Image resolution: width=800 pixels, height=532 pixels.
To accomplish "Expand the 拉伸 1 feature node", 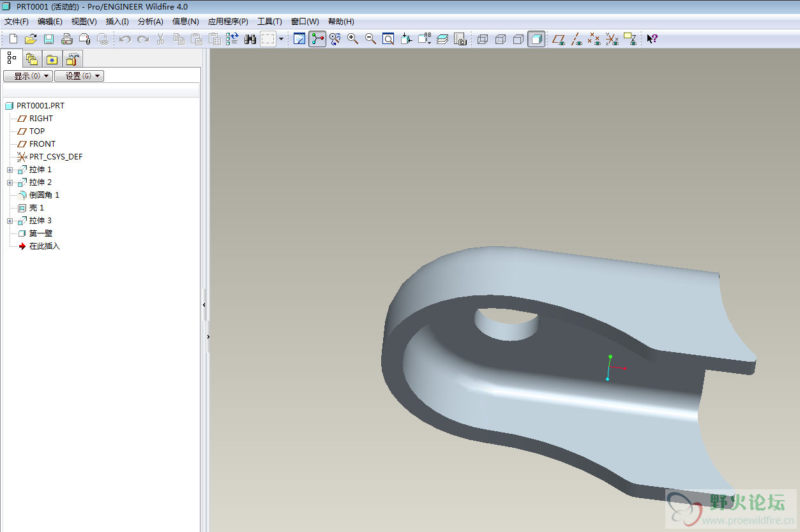I will coord(10,170).
